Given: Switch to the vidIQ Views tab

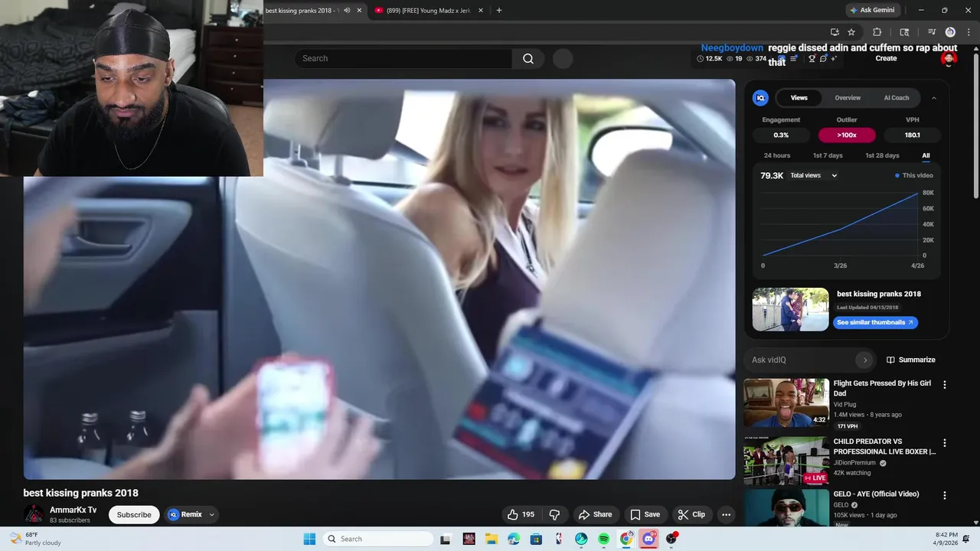Looking at the screenshot, I should point(799,98).
